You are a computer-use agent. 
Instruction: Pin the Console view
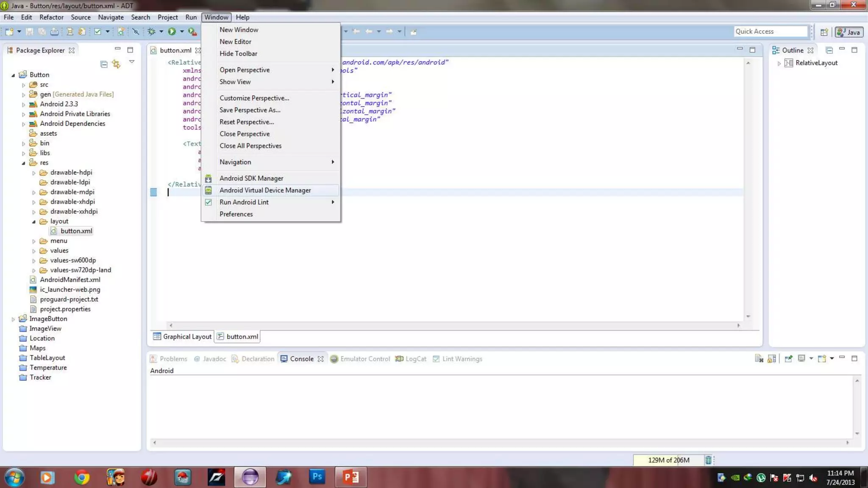tap(788, 359)
